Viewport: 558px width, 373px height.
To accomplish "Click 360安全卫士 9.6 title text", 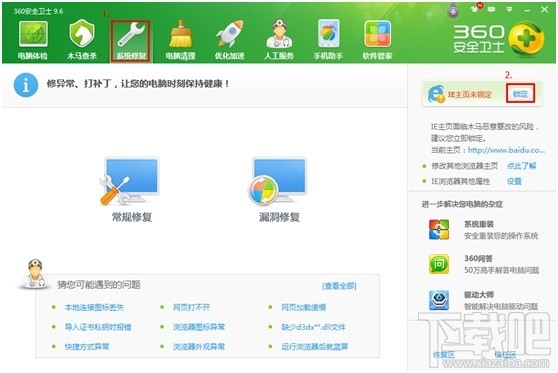I will [x=38, y=11].
